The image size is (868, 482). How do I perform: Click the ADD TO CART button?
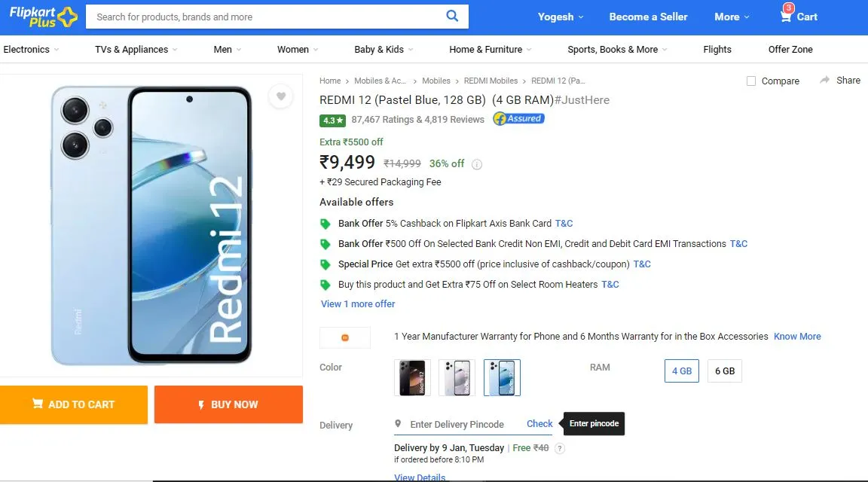tap(74, 404)
